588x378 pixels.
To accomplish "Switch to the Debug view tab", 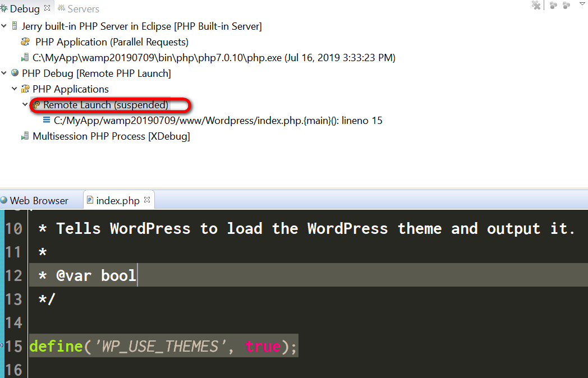I will [24, 8].
